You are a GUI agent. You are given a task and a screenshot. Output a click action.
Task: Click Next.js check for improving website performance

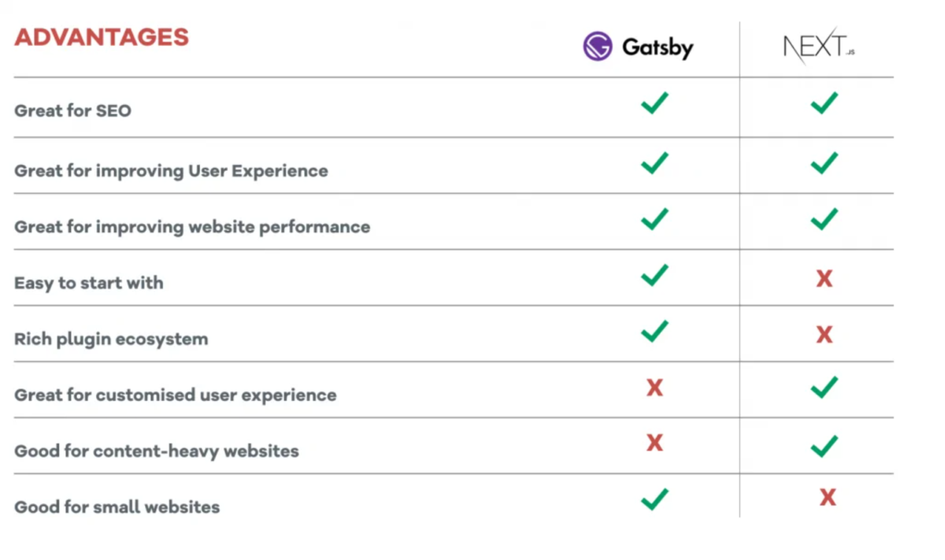point(824,219)
